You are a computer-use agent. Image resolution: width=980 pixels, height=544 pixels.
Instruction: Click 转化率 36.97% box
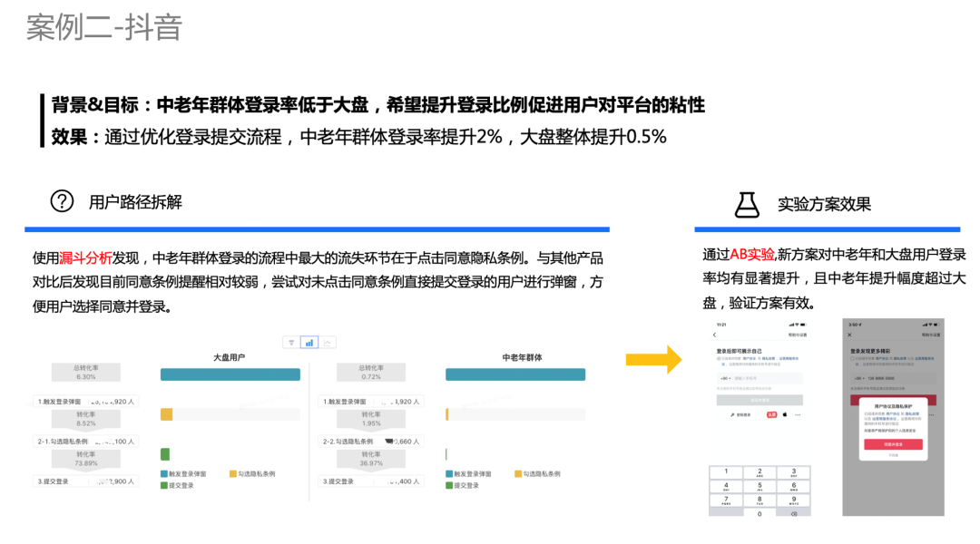pyautogui.click(x=370, y=459)
